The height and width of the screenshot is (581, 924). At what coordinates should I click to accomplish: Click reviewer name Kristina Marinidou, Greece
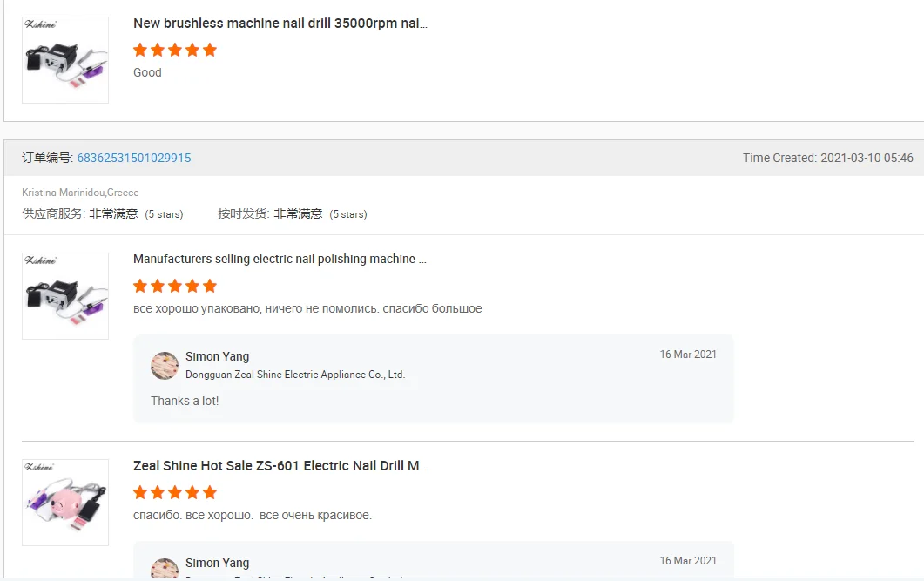click(80, 193)
